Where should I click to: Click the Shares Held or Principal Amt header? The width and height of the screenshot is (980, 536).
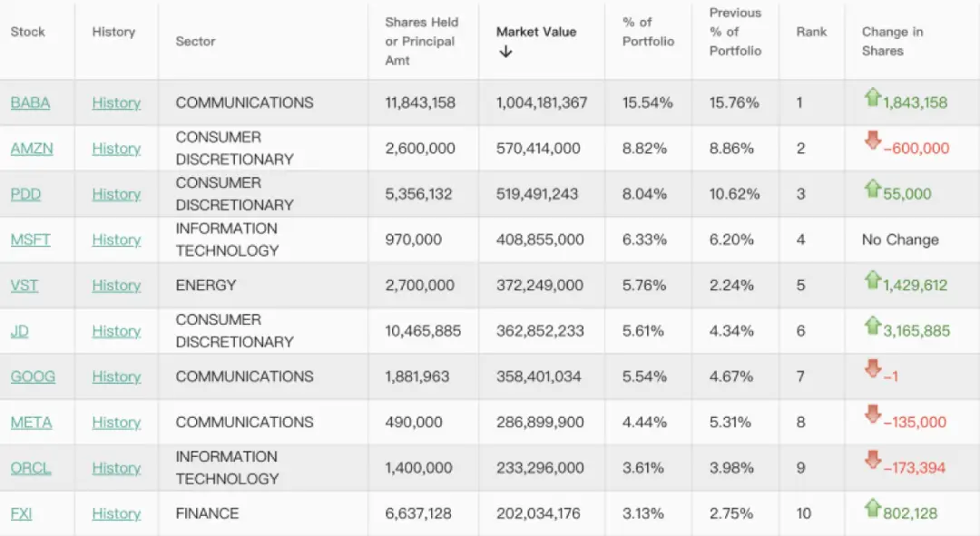pyautogui.click(x=421, y=41)
